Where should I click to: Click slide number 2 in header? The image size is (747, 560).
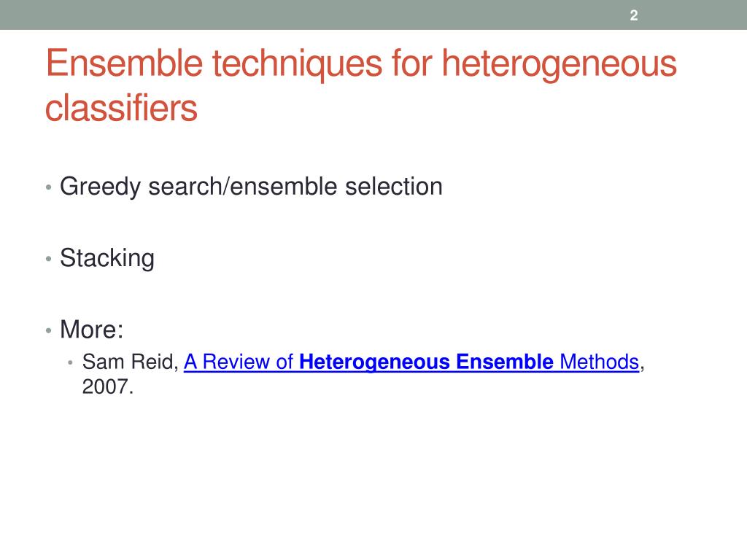tap(634, 15)
